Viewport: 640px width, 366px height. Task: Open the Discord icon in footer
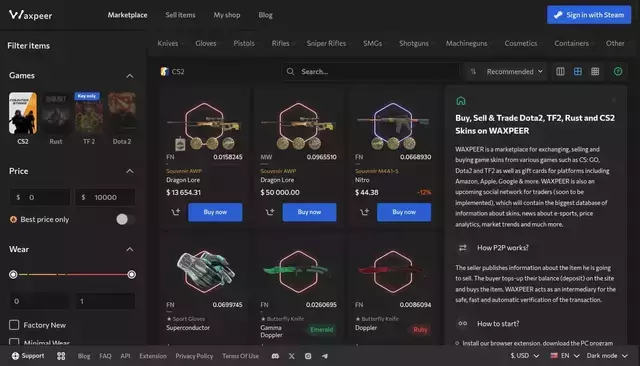(276, 356)
